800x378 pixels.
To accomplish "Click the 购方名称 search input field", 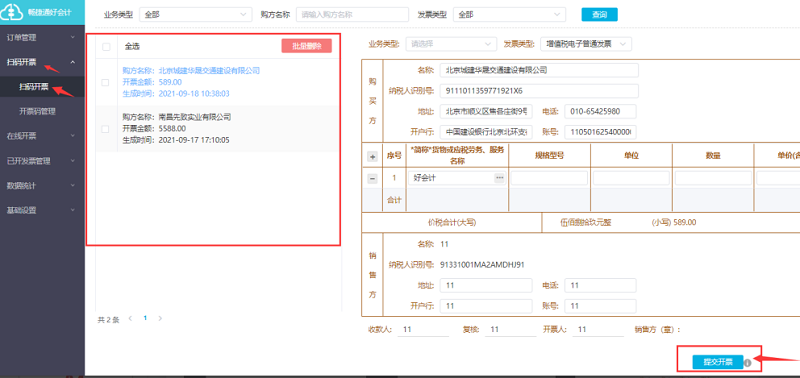I will click(353, 15).
